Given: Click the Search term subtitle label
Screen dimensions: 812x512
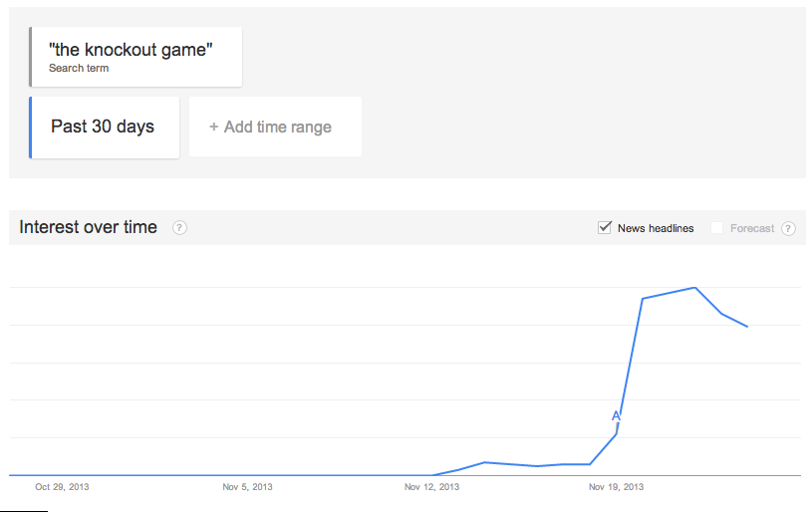Looking at the screenshot, I should 79,68.
